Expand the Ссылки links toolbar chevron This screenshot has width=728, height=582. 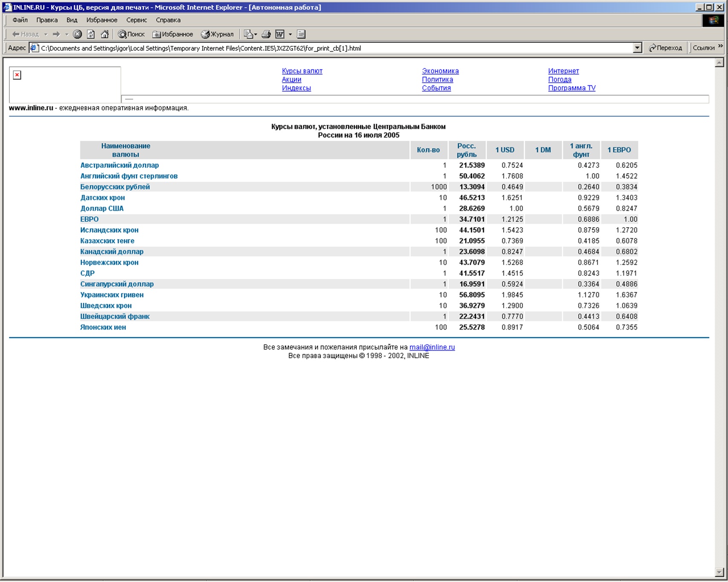pos(721,46)
